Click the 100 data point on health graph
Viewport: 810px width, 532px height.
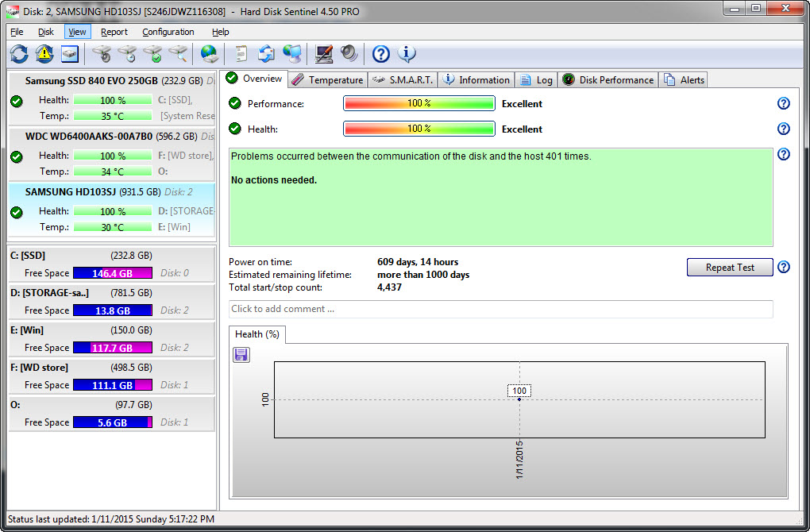click(519, 399)
